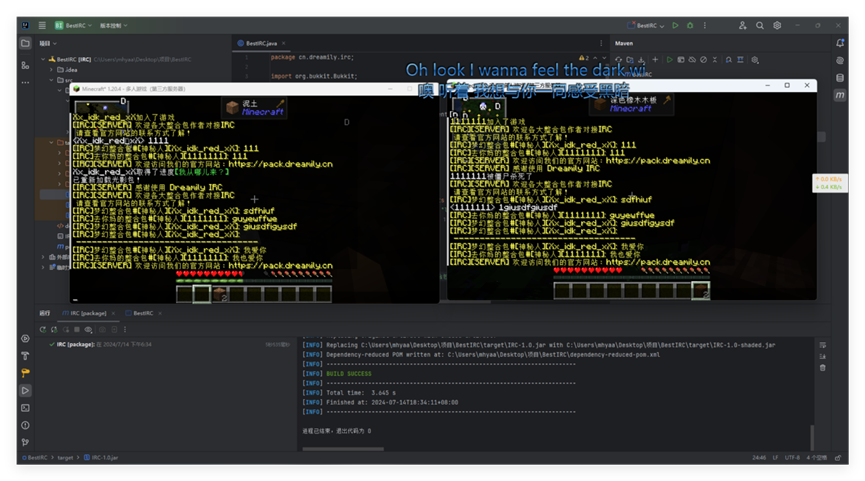Close the BestIRC run tab
865x481 pixels.
[160, 313]
